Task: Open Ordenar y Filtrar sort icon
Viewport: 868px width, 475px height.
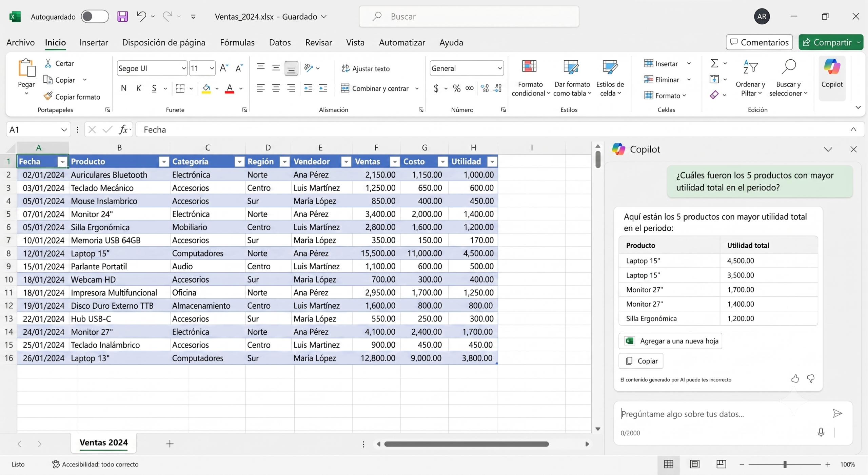Action: tap(750, 67)
